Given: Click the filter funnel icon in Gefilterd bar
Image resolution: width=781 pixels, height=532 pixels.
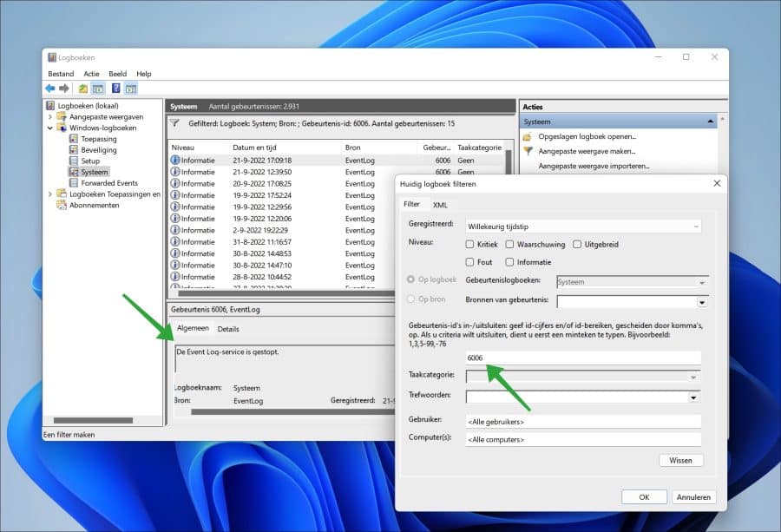Looking at the screenshot, I should click(x=174, y=123).
